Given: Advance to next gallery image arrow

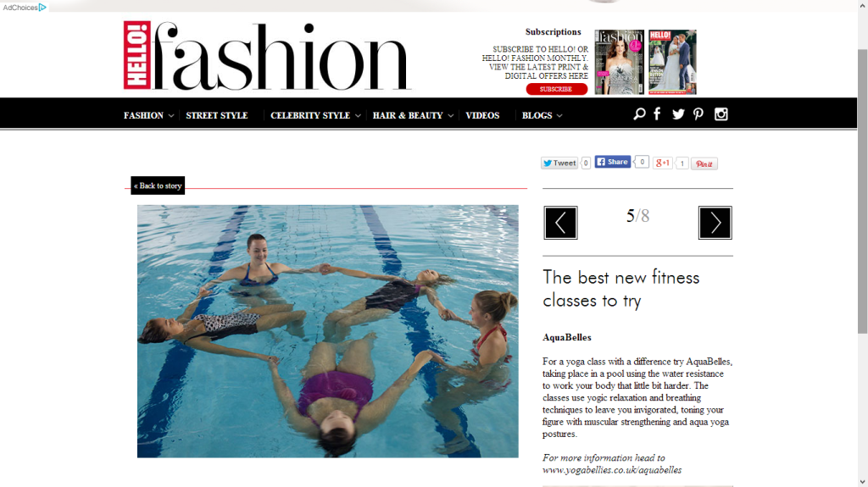Looking at the screenshot, I should 715,223.
